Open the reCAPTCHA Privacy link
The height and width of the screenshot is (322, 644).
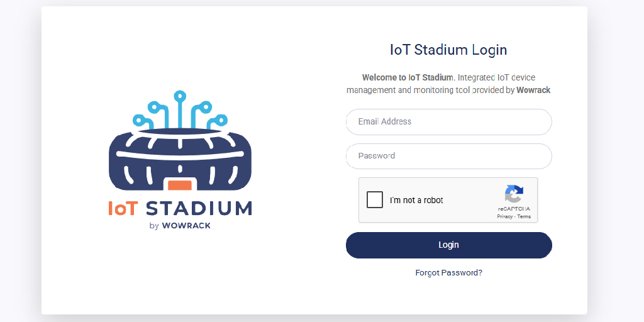point(504,216)
